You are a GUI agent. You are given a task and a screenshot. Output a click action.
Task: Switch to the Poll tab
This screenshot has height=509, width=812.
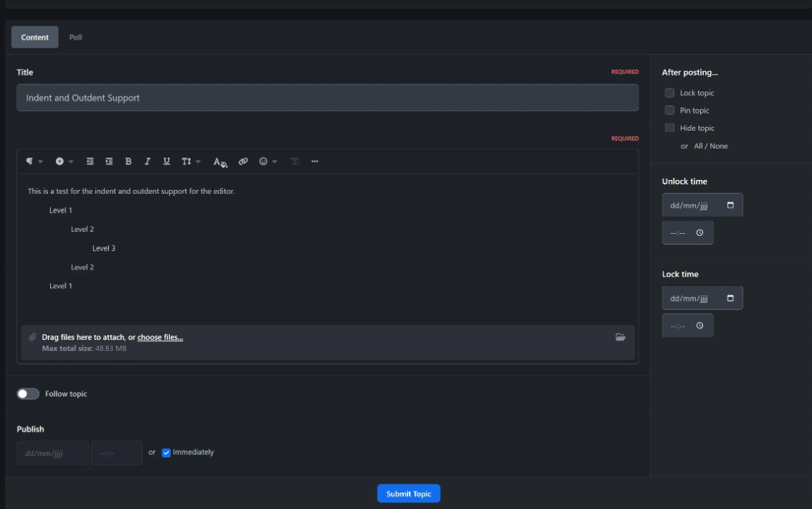(x=76, y=37)
